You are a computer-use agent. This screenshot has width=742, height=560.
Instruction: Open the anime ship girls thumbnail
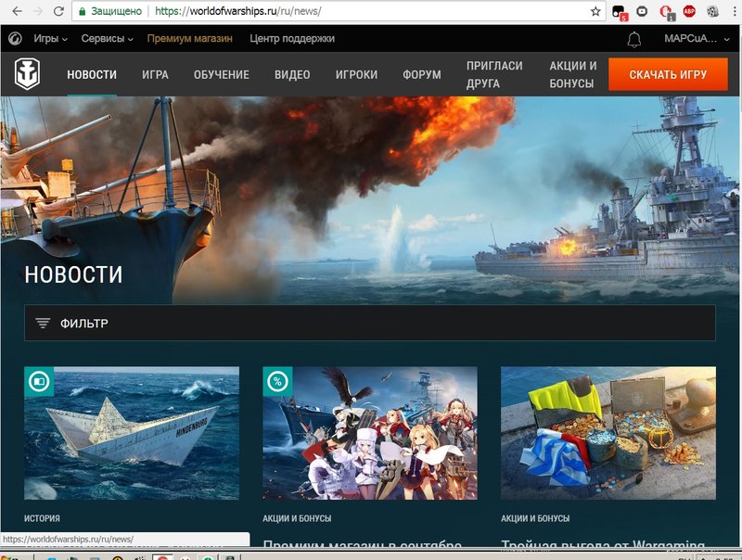[370, 433]
